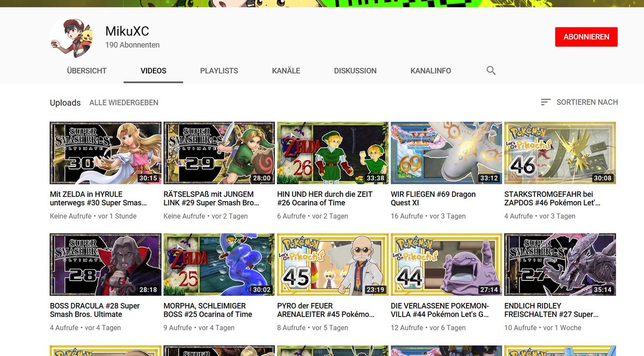Click ALLE WIEDERGEBEN to play all
The height and width of the screenshot is (356, 644).
click(124, 102)
